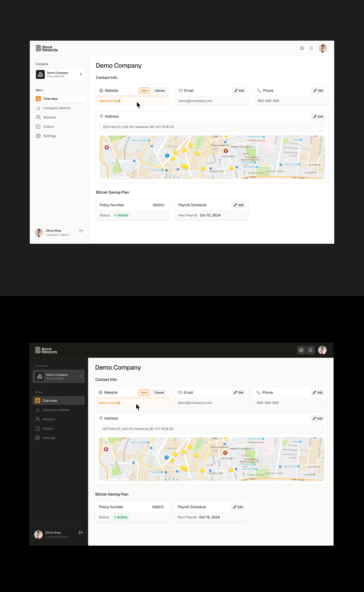Open Company Admins in the light sidebar
The height and width of the screenshot is (592, 364).
pos(57,108)
